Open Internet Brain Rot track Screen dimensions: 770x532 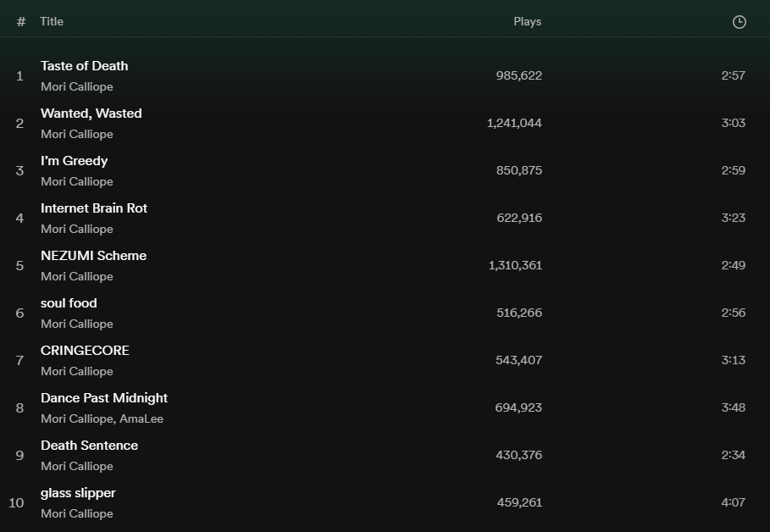[x=94, y=208]
